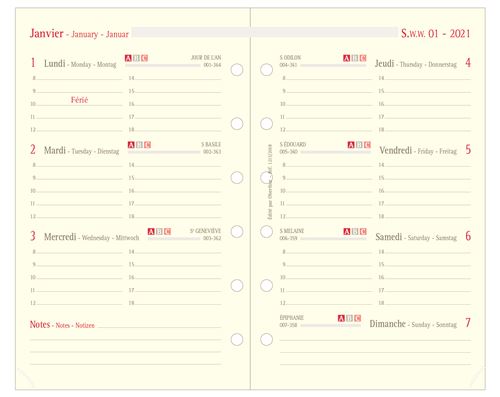Click the red day number 7 for Dimanche
The width and height of the screenshot is (500, 397).
468,323
